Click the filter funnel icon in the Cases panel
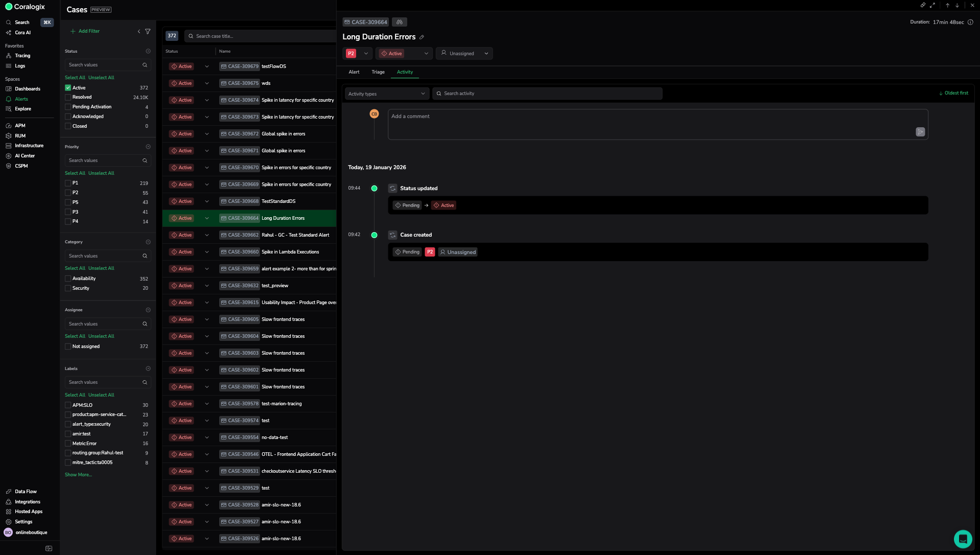 (148, 32)
